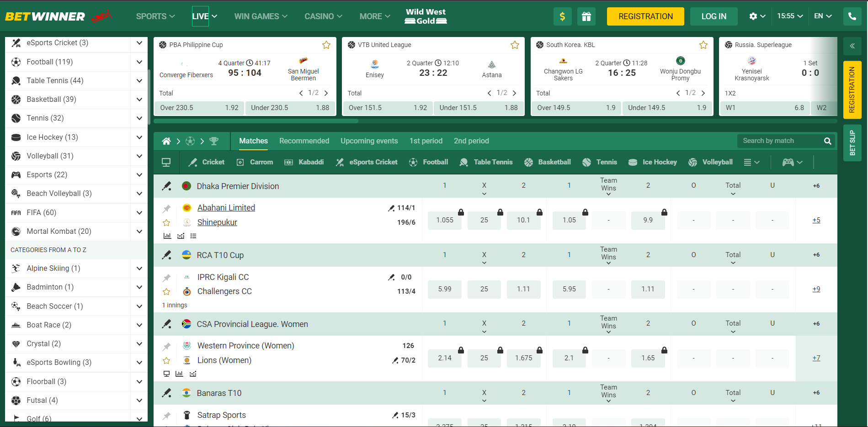Favorite the PBA Philippine Cup card
Screen dimensions: 868x427
pos(326,45)
